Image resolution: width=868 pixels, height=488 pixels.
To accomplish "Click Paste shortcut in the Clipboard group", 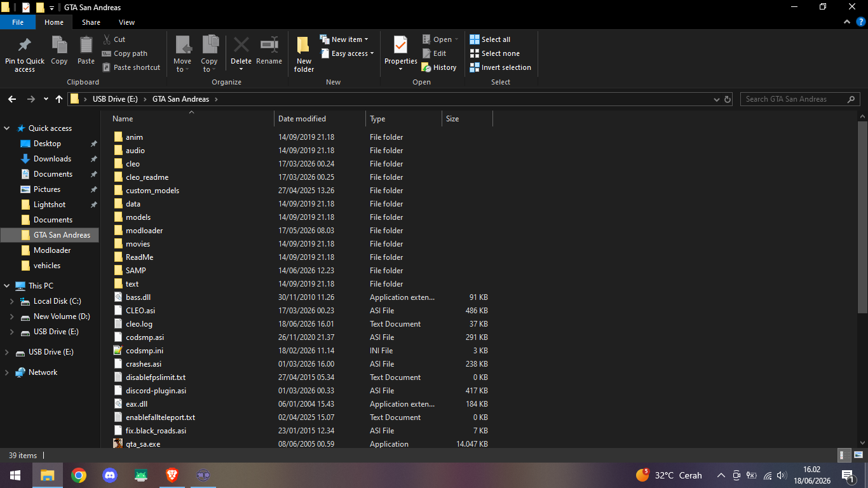I will click(x=131, y=67).
